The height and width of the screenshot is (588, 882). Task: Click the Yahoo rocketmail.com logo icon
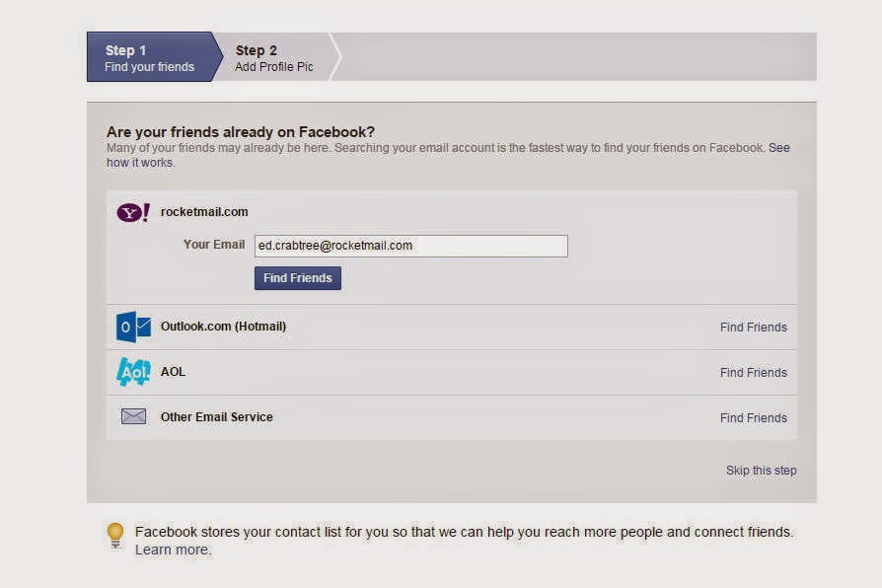click(132, 211)
